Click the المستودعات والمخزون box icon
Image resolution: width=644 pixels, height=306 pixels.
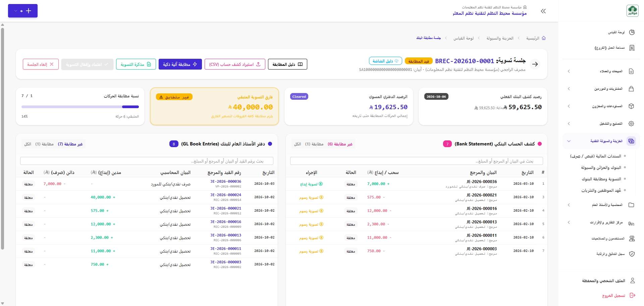[x=631, y=106]
